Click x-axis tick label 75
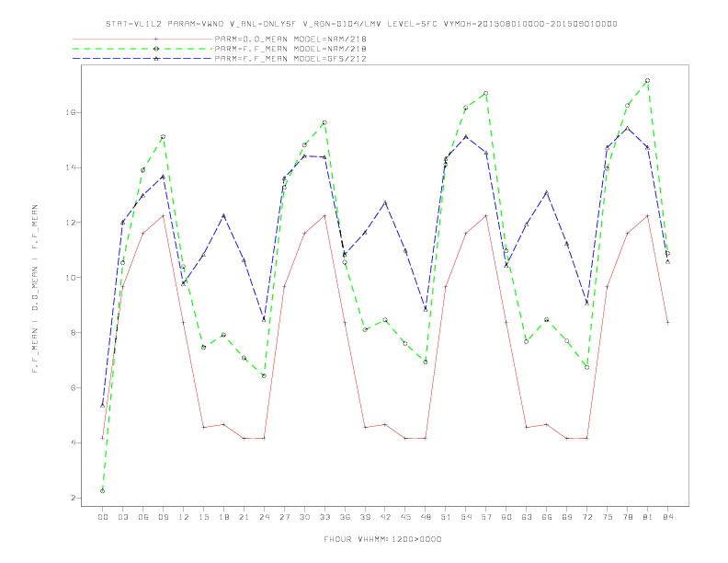This screenshot has height=563, width=728. pos(608,517)
